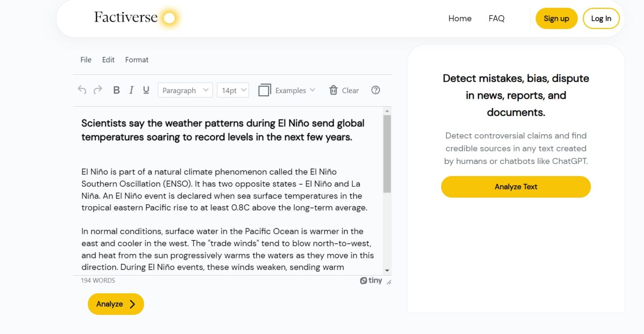Toggle Bold formatting
Image resolution: width=644 pixels, height=334 pixels.
(117, 90)
